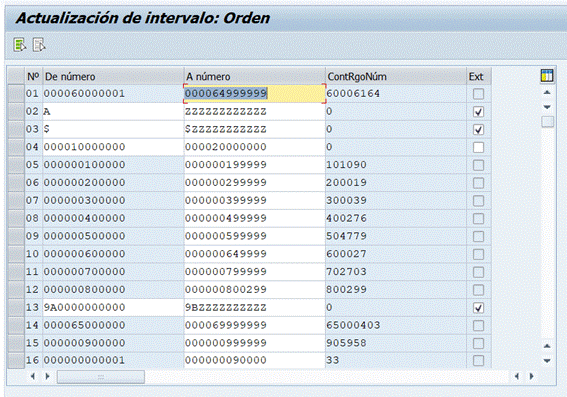Click the horizontal scrollbar thumb
Viewport: 567px width, 397px height.
coord(101,377)
